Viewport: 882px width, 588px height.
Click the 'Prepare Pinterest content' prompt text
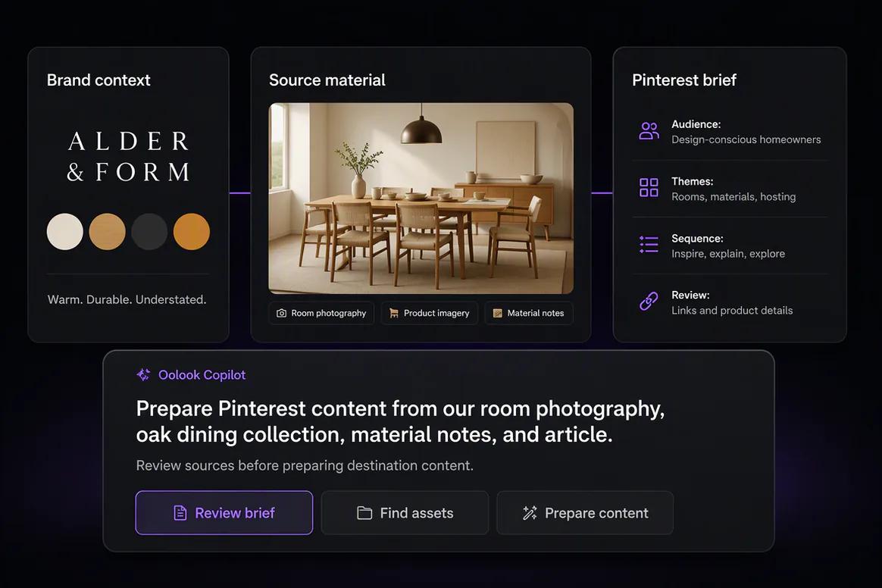[400, 421]
